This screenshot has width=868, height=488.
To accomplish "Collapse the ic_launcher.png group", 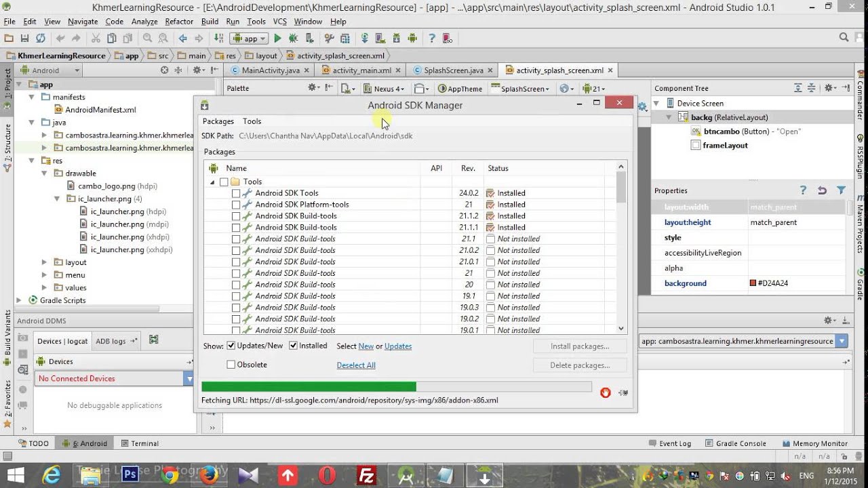I will coord(58,199).
